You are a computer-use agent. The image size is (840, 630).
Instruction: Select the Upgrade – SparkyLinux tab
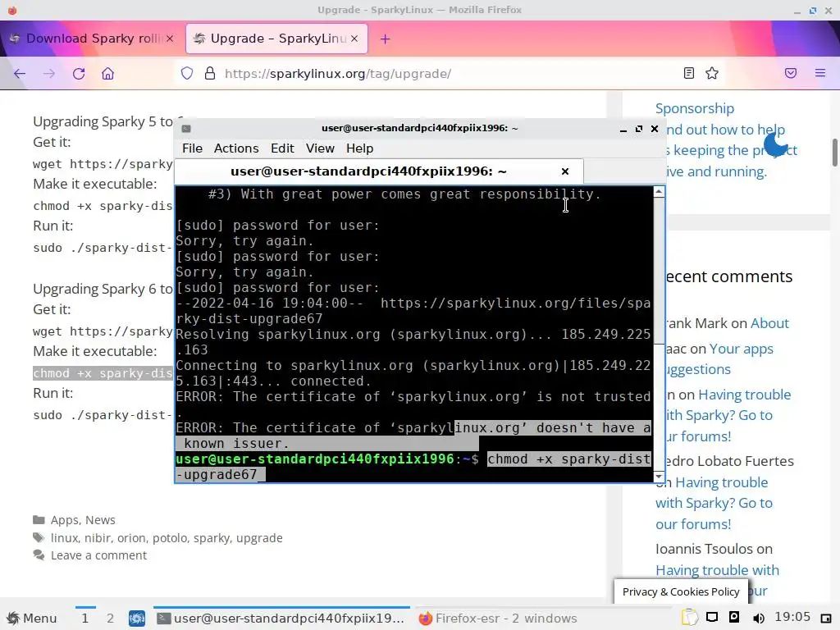(276, 39)
